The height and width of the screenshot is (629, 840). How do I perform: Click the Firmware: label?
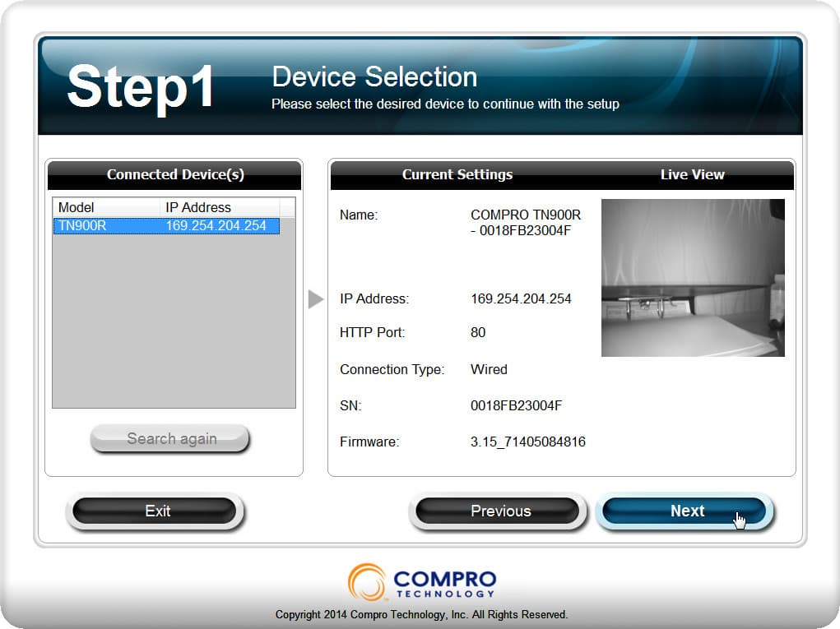coord(369,442)
